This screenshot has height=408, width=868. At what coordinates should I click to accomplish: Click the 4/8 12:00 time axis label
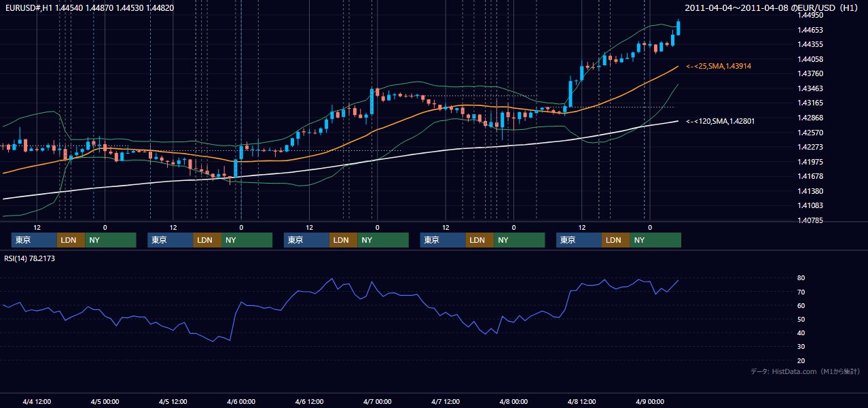[x=581, y=401]
